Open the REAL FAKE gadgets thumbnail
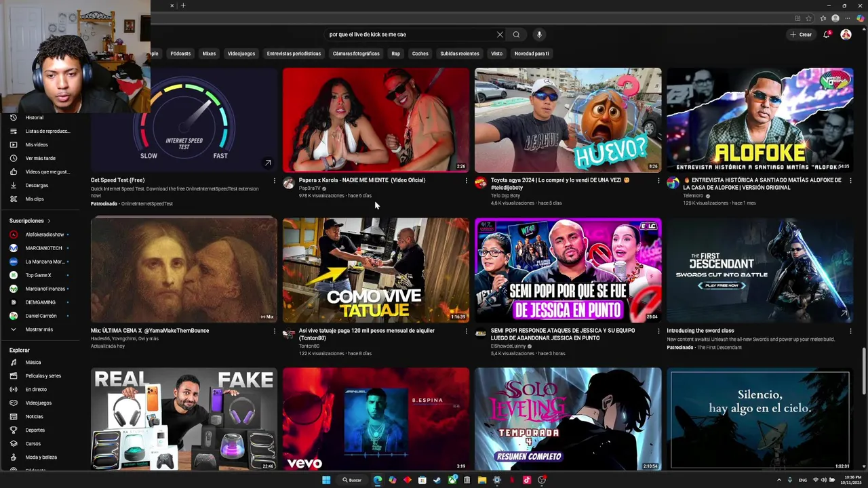Screen dimensions: 868x488 click(x=184, y=419)
